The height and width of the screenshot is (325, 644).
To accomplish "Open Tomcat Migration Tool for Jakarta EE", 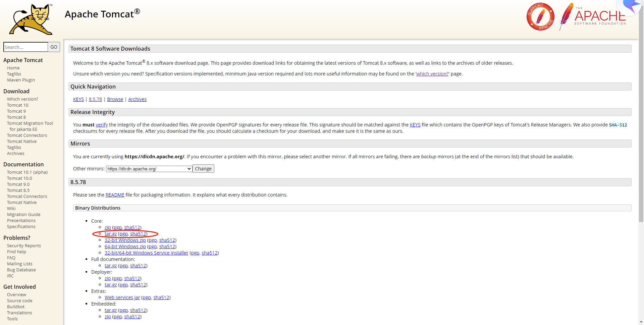I will (30, 126).
